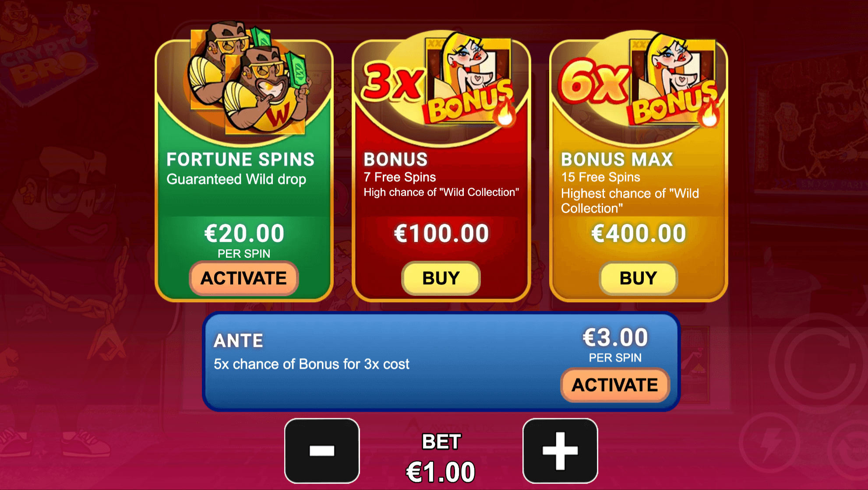Decrease the bet with minus button
868x490 pixels.
click(322, 451)
